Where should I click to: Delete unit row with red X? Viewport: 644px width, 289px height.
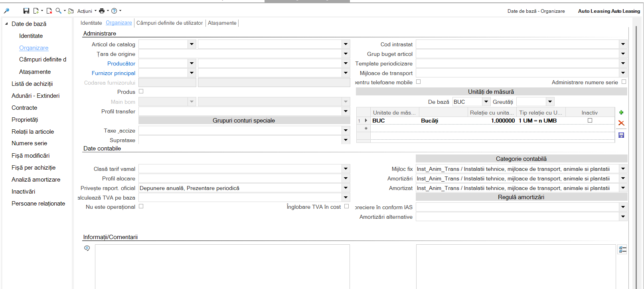pyautogui.click(x=621, y=123)
